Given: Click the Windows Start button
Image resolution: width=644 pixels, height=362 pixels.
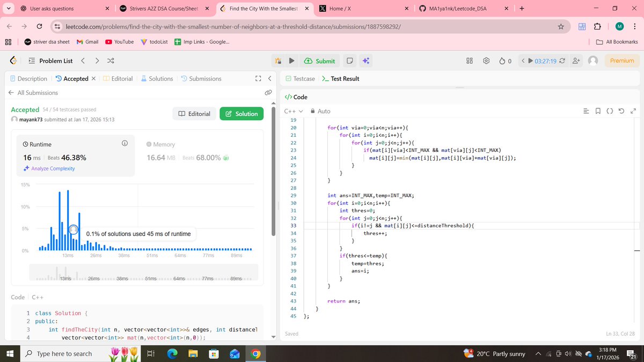Looking at the screenshot, I should coord(9,353).
